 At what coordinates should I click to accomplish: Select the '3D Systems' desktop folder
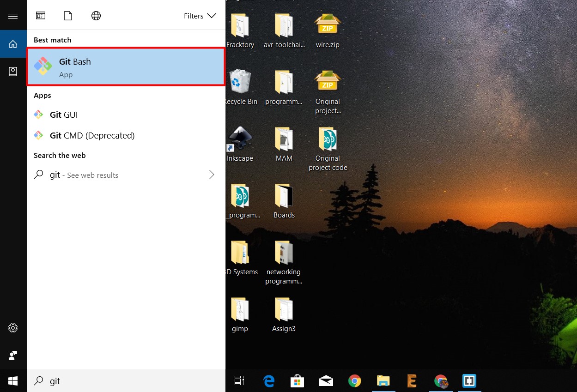(241, 258)
